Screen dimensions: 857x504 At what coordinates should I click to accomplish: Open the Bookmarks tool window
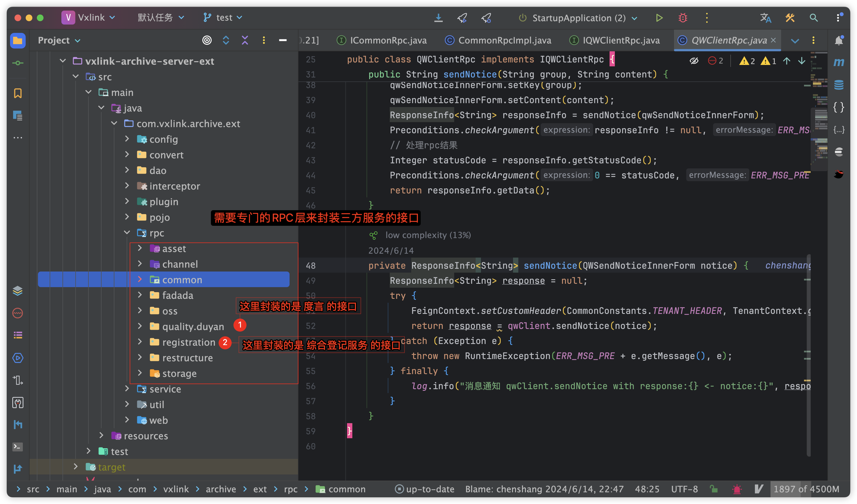click(18, 93)
